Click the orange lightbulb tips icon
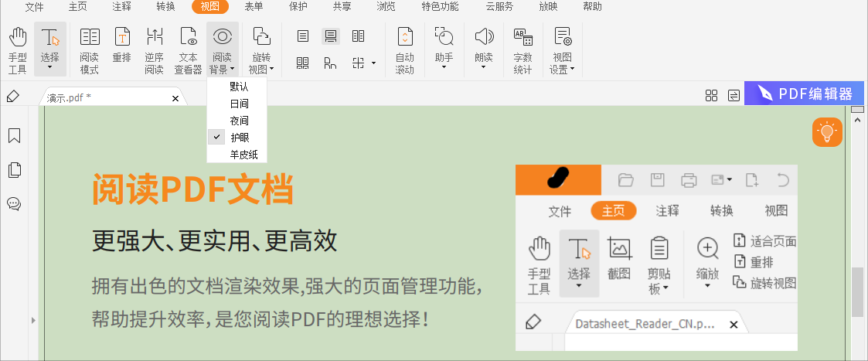The height and width of the screenshot is (361, 868). coord(827,132)
